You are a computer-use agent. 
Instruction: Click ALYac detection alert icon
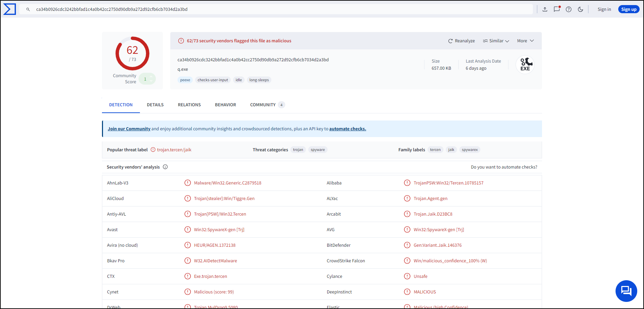coord(407,198)
